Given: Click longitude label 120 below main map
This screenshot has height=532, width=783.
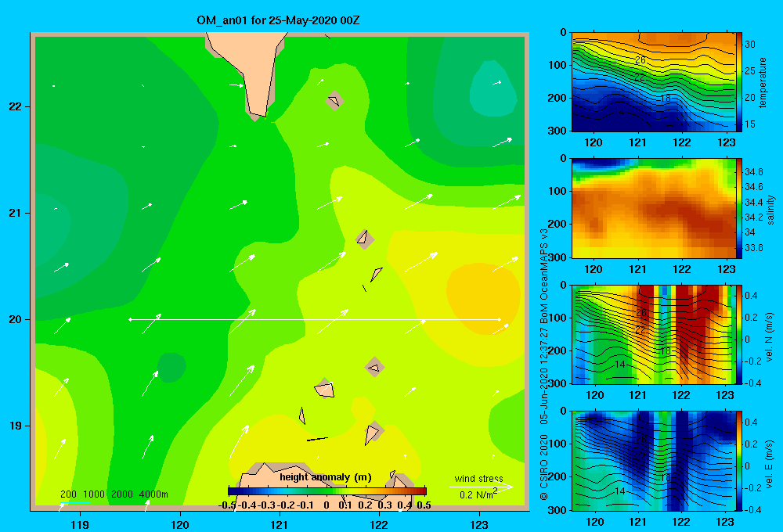Looking at the screenshot, I should 180,524.
